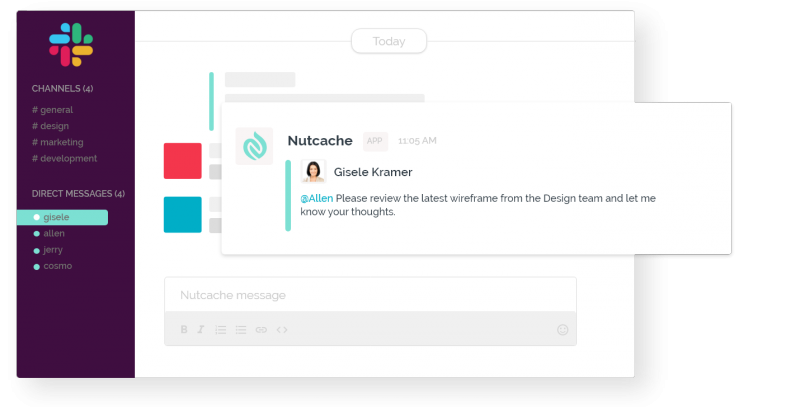Click the Nutcache app logo avatar
The width and height of the screenshot is (800, 407).
[x=254, y=146]
